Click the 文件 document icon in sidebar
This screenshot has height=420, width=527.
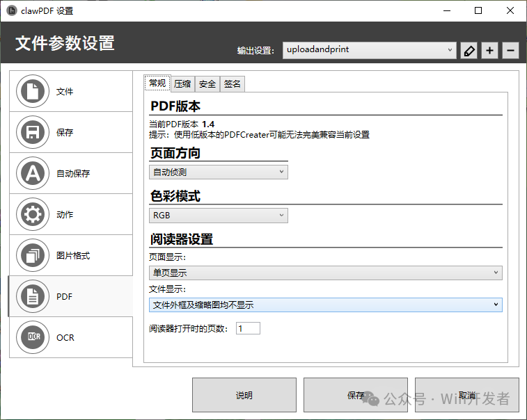pos(32,91)
